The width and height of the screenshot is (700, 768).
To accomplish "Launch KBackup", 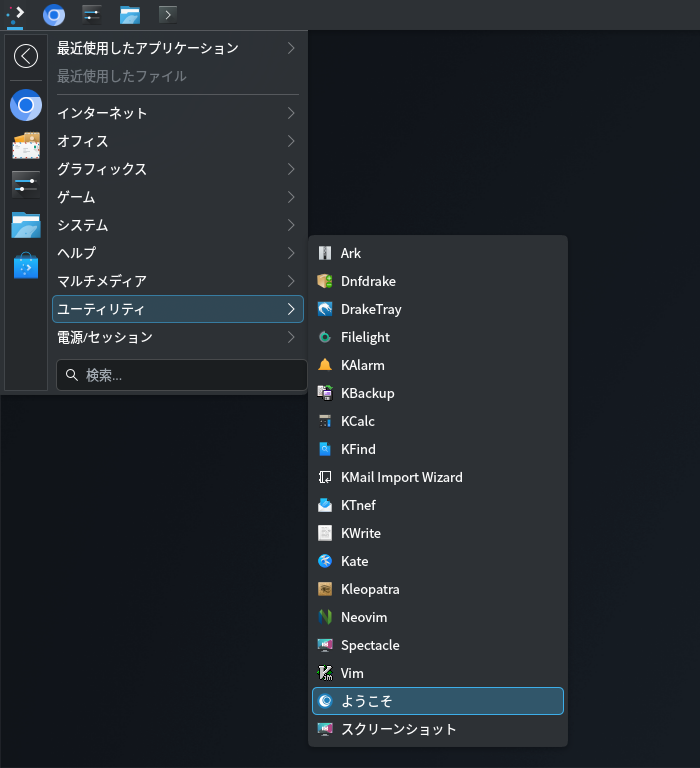I will (437, 393).
